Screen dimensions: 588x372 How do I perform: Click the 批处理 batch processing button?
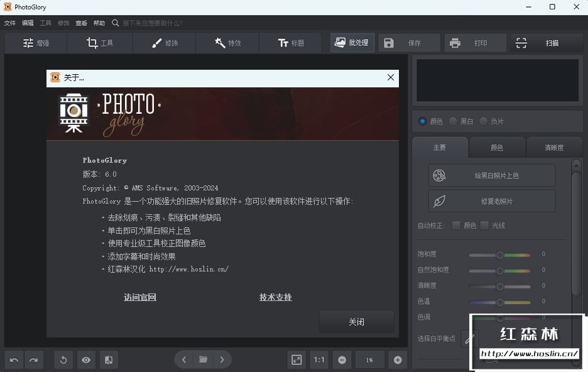tap(352, 43)
